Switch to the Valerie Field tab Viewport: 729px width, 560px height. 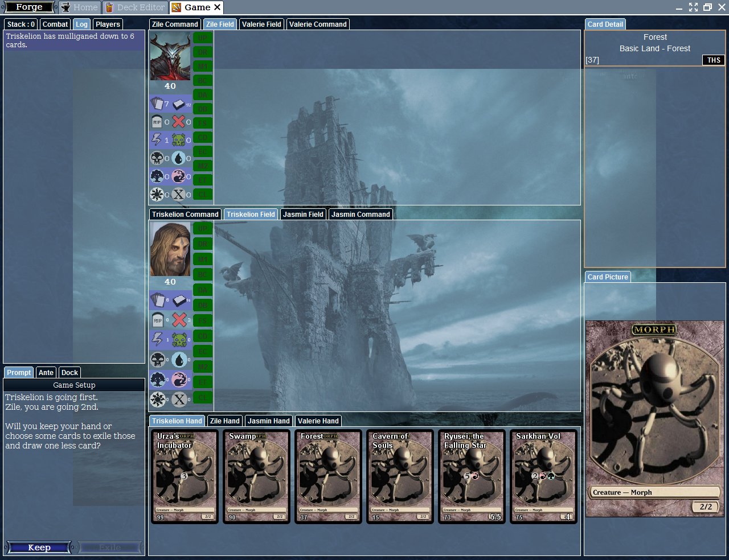(x=261, y=24)
